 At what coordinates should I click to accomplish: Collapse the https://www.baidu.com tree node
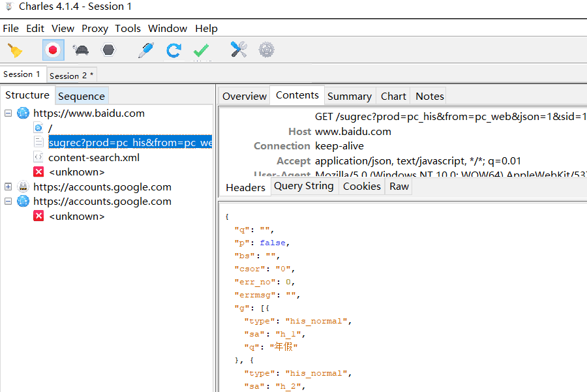(x=8, y=113)
